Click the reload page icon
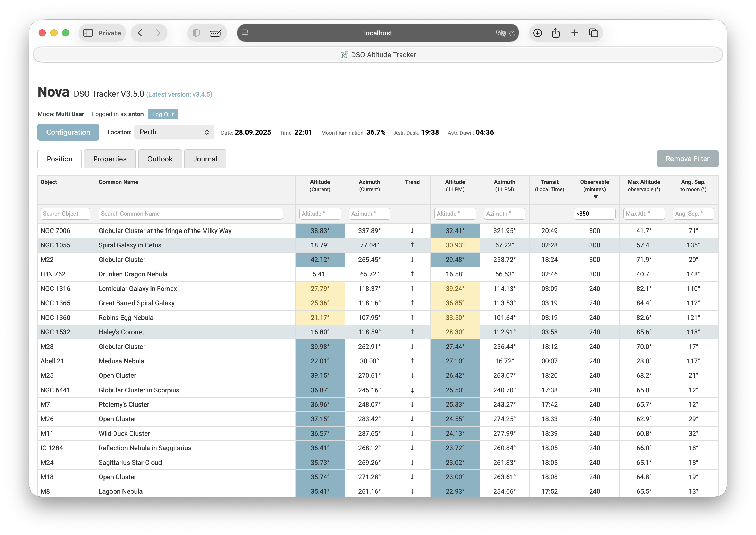This screenshot has width=756, height=535. pos(512,33)
